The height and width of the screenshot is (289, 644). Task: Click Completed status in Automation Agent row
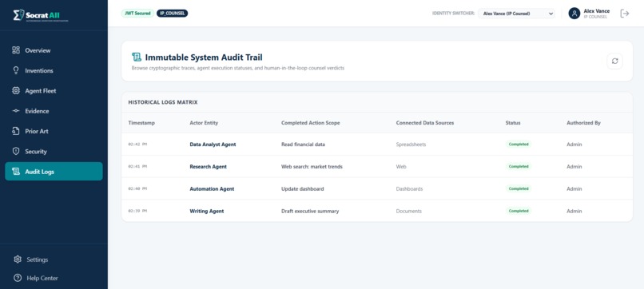(x=519, y=188)
